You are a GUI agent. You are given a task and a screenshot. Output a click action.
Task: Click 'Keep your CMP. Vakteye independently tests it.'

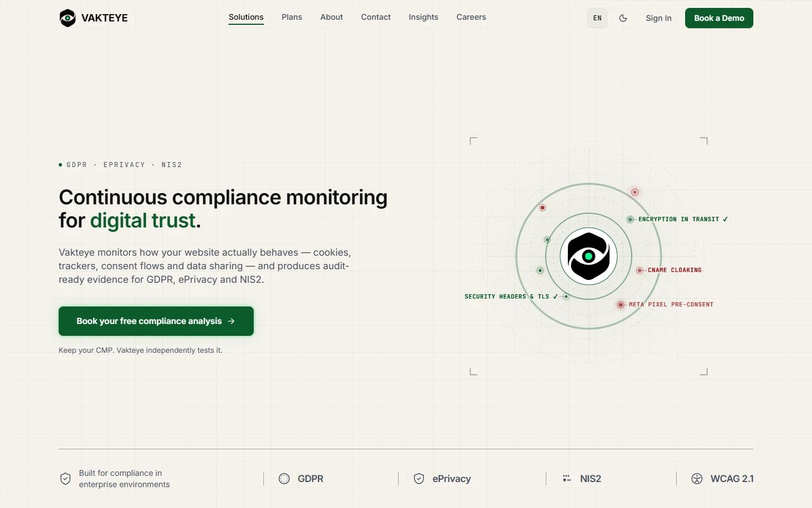(140, 351)
